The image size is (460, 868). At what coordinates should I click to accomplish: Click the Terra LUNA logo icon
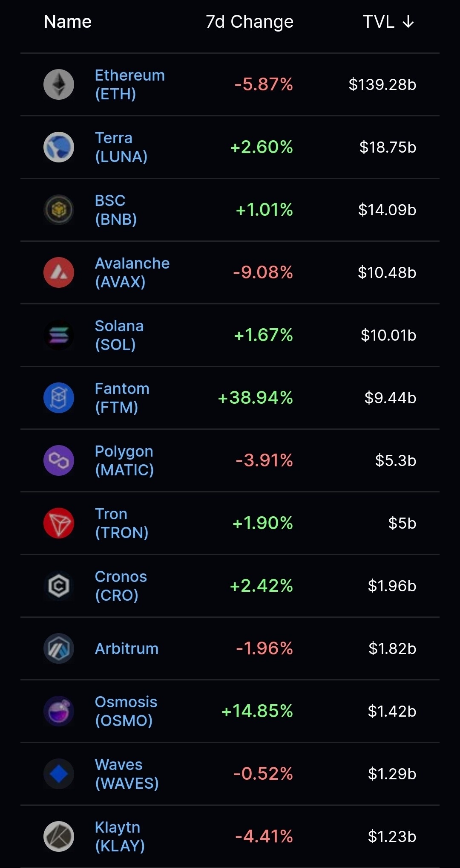click(59, 147)
